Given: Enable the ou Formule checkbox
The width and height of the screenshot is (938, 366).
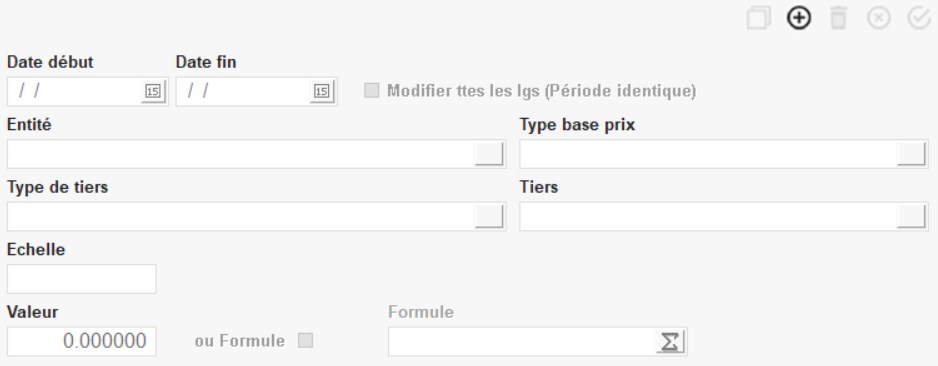Looking at the screenshot, I should 306,341.
